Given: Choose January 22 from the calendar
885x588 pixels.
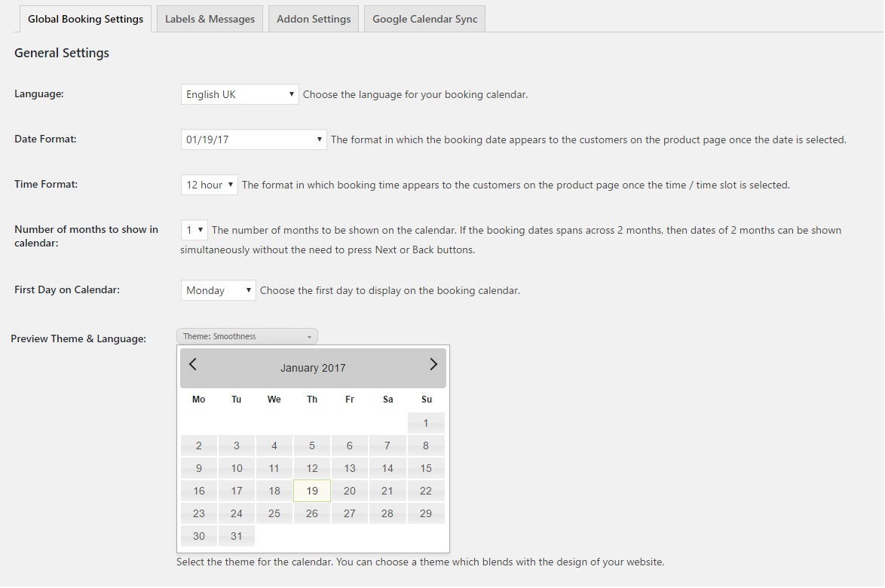Looking at the screenshot, I should click(426, 490).
